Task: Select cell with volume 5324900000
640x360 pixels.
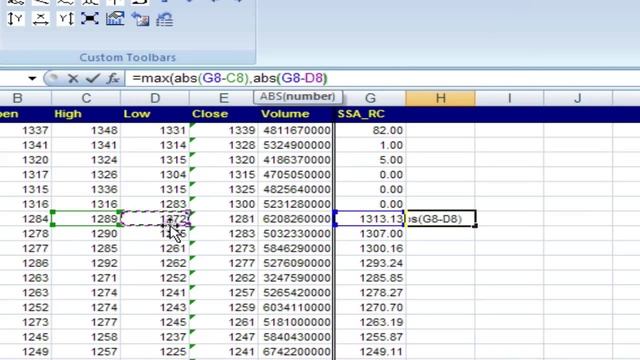Action: point(296,145)
